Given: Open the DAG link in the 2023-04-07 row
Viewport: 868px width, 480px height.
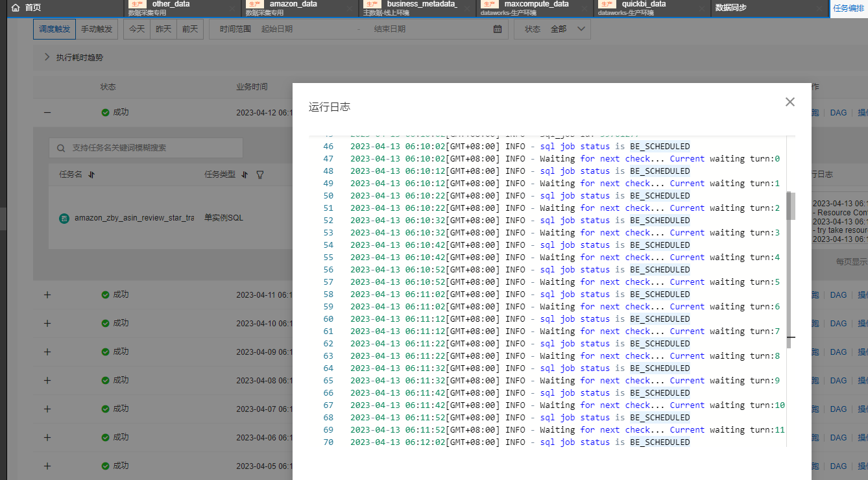Looking at the screenshot, I should click(838, 409).
